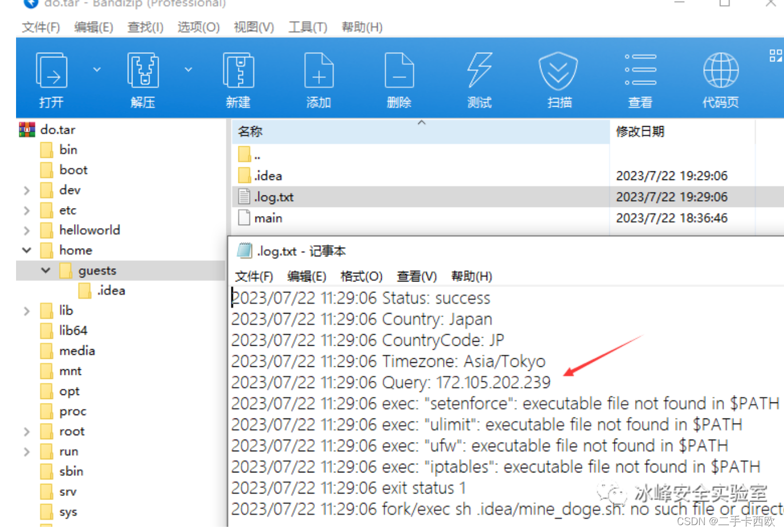Select the bin folder in tree
The width and height of the screenshot is (784, 532).
(x=68, y=150)
